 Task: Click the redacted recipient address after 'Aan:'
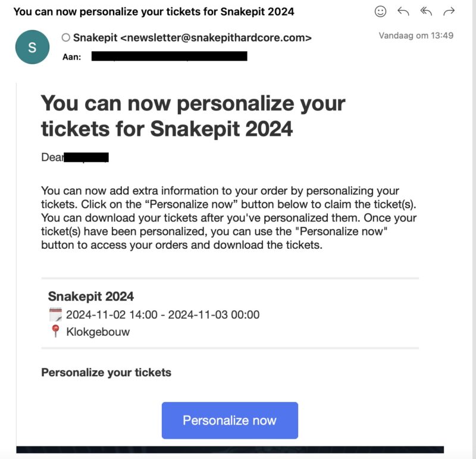click(x=170, y=56)
